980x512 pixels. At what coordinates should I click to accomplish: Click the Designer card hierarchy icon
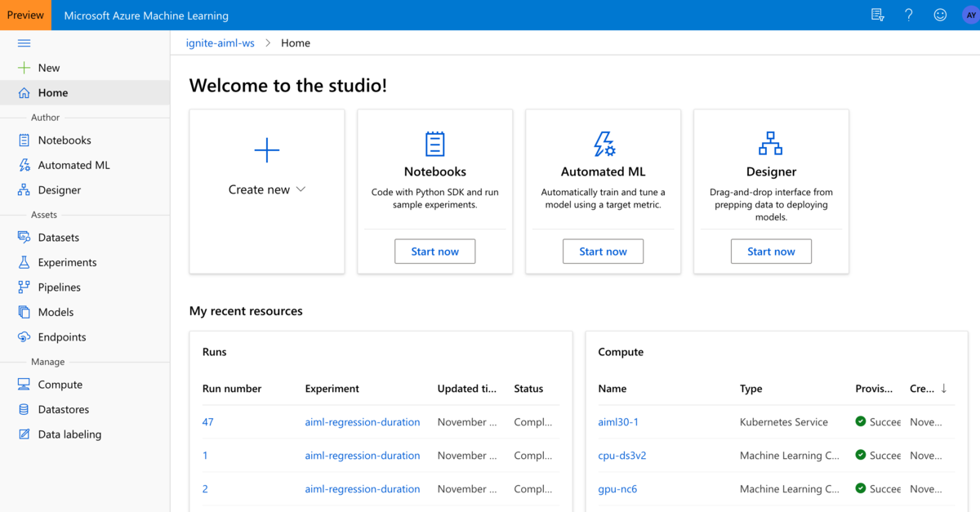pyautogui.click(x=771, y=144)
